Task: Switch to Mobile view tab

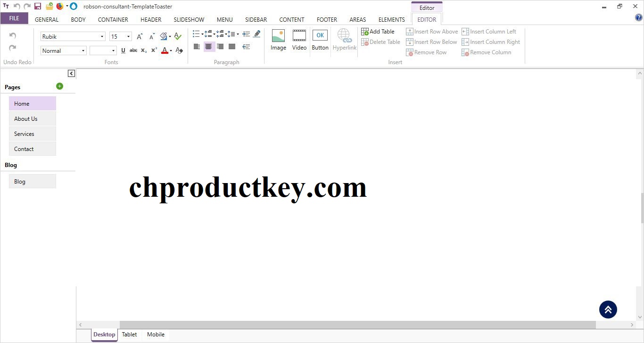Action: 156,335
